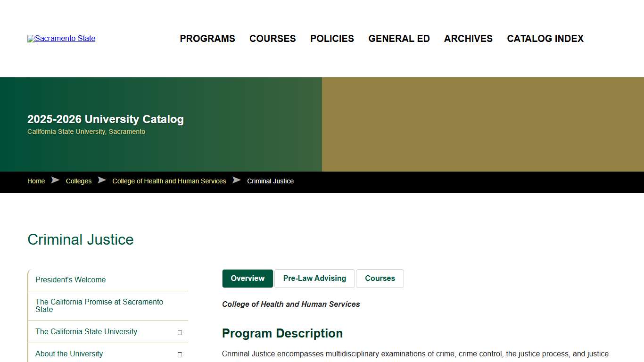The height and width of the screenshot is (362, 644).
Task: Switch to the Pre-Law Advising tab
Action: (x=314, y=278)
